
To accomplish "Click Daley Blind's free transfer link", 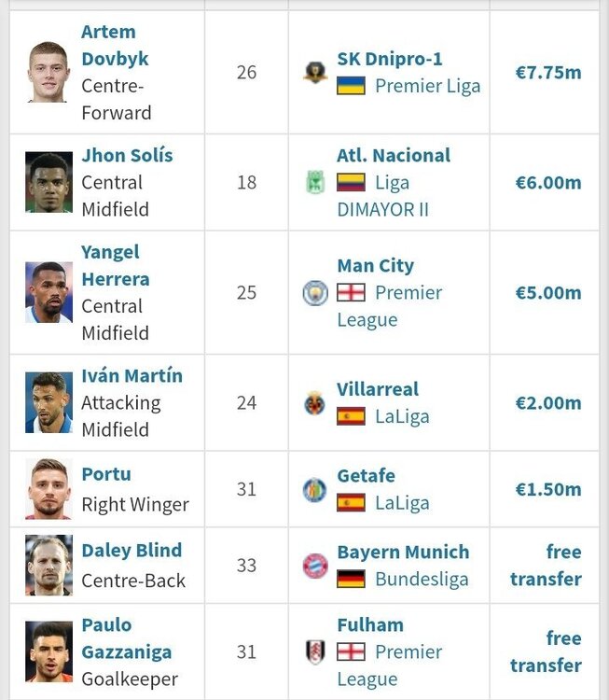I will click(x=546, y=566).
